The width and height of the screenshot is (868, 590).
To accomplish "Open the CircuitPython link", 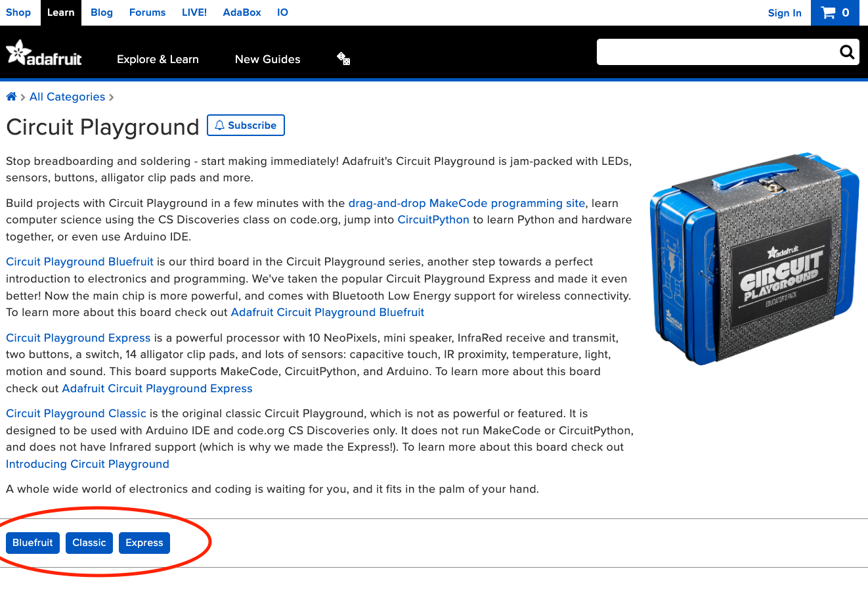I will 433,219.
